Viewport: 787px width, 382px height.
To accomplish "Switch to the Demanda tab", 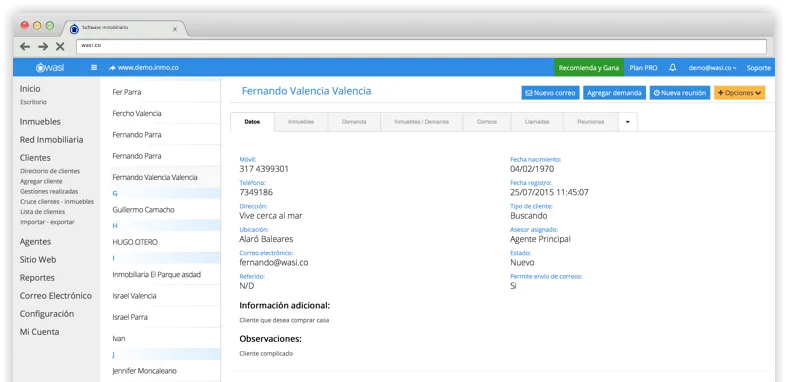I will (354, 122).
